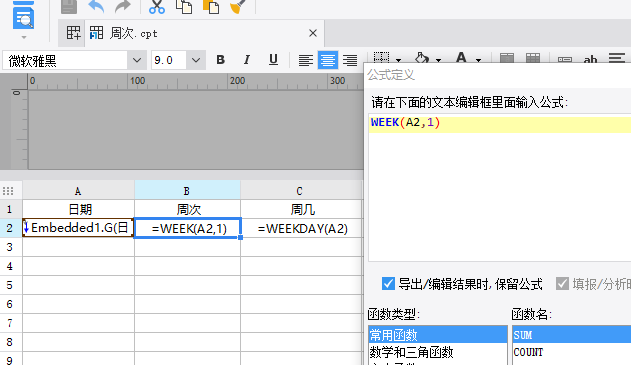Undo the last action
Screen dimensions: 631x365
coord(96,7)
